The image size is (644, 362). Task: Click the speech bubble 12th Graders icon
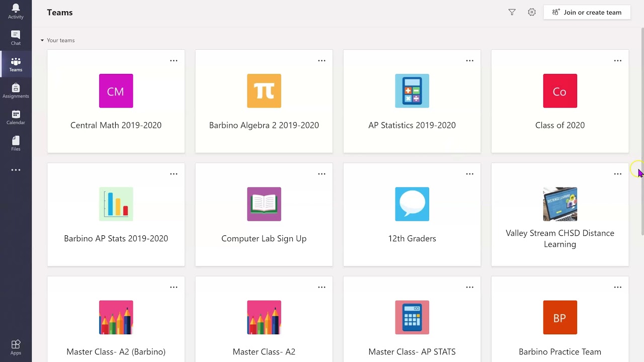pos(412,204)
